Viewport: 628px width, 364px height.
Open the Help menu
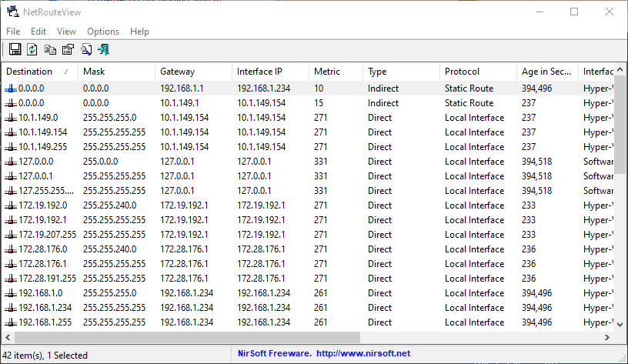pyautogui.click(x=139, y=32)
